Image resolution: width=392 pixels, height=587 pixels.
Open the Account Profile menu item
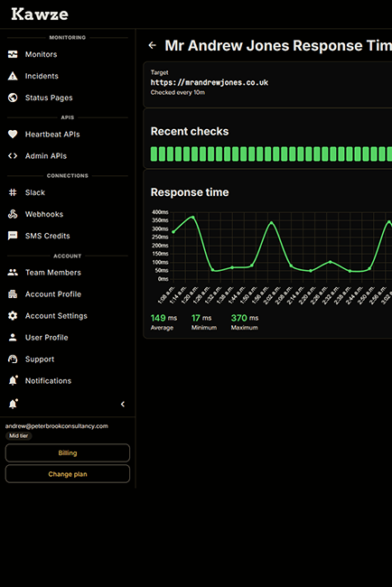(68, 294)
